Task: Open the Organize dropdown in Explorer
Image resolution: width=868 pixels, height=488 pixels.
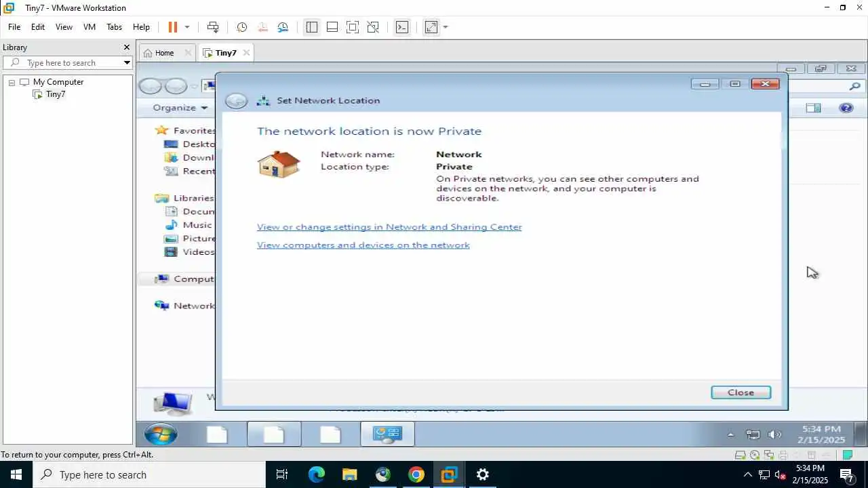Action: (180, 108)
